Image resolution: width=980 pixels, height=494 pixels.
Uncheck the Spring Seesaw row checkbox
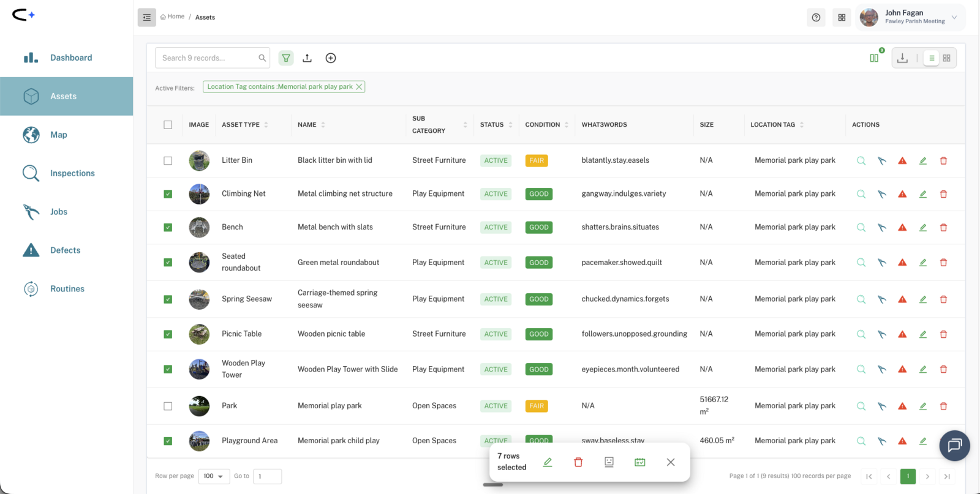coord(168,299)
